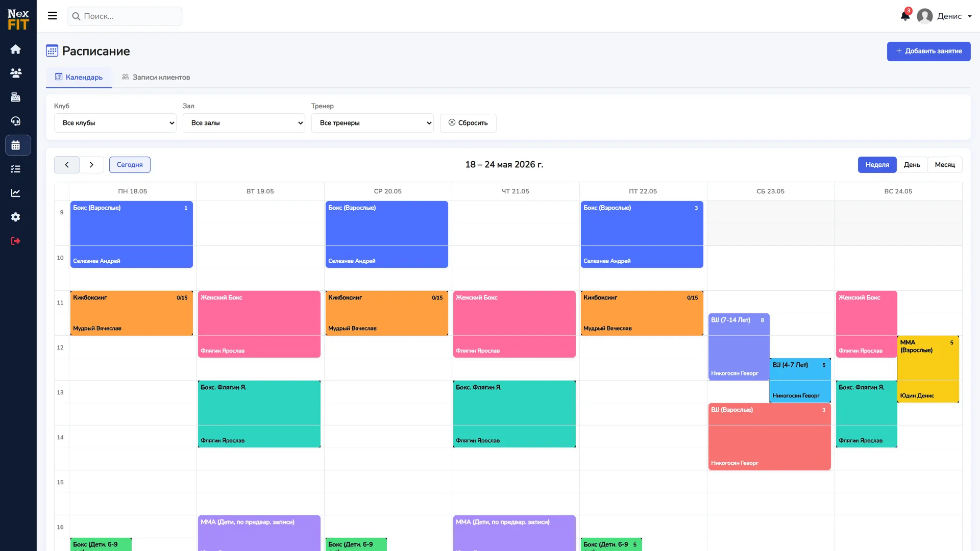The image size is (980, 551).
Task: Select the calendar schedule icon in sidebar
Action: tap(18, 145)
